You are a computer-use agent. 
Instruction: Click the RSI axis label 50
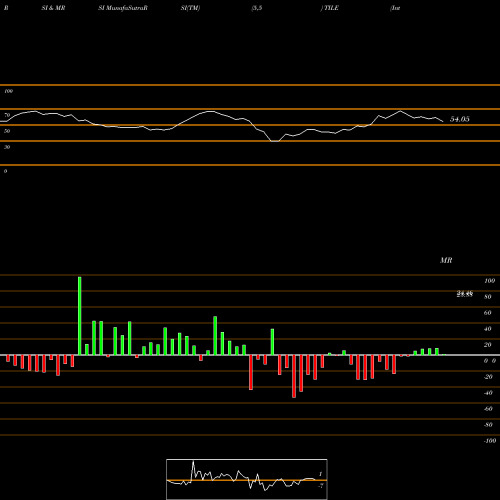7,131
